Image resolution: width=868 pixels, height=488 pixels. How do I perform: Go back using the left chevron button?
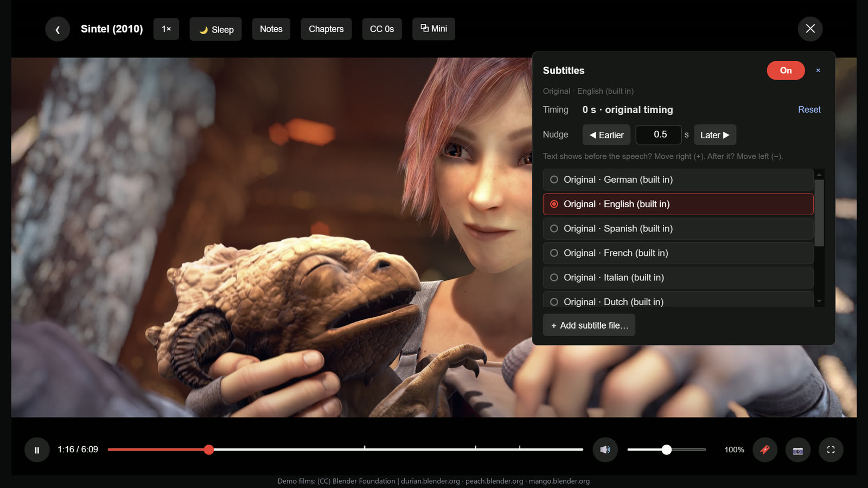(x=58, y=29)
